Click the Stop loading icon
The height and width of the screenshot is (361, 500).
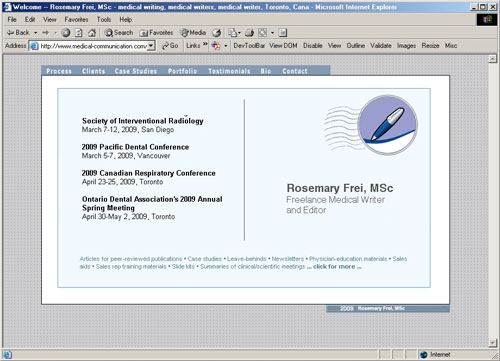66,33
